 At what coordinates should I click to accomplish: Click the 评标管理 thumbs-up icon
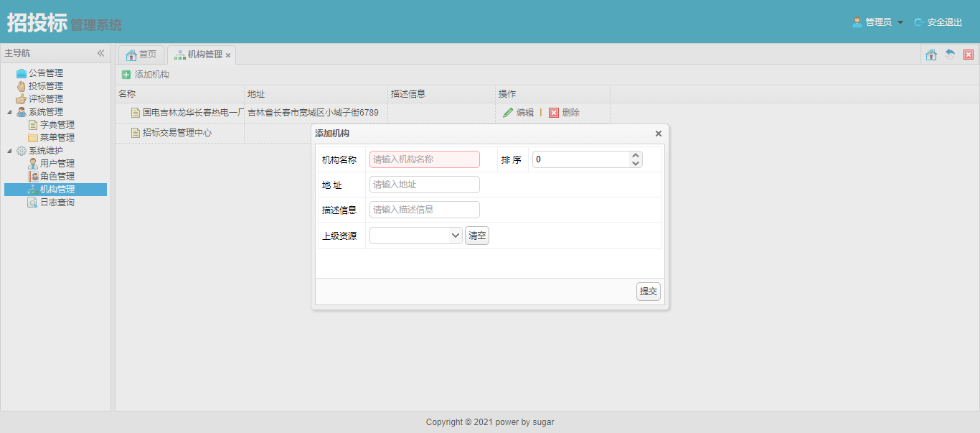coord(22,98)
